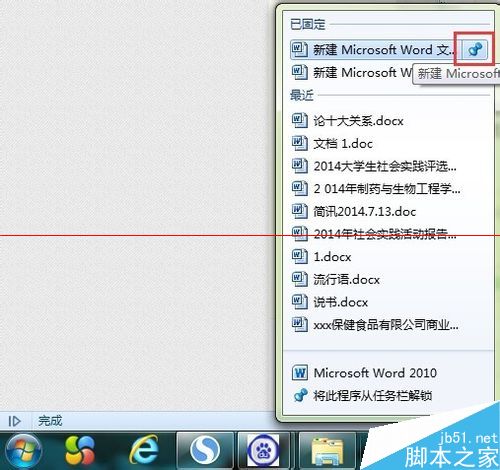
Task: Click Word icon beside 2 014年制药与生物工程学...
Action: (300, 188)
